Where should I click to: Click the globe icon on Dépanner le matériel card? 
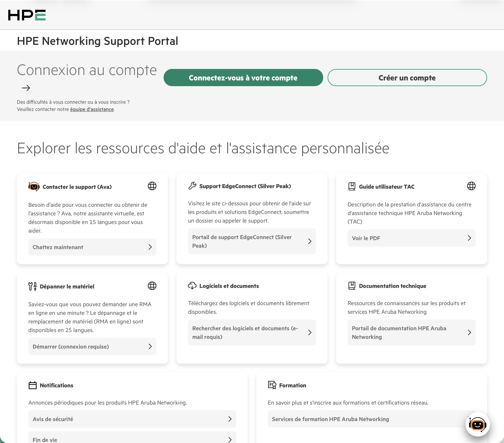click(152, 286)
